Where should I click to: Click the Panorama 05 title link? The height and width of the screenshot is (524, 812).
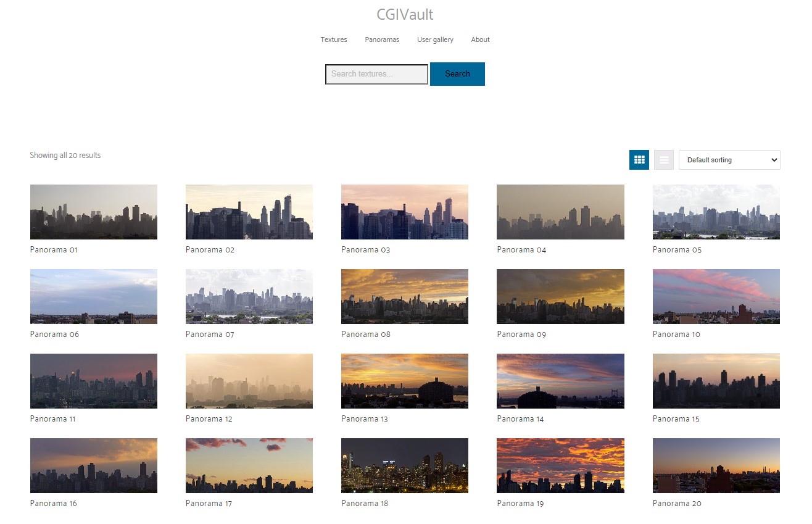click(x=677, y=250)
